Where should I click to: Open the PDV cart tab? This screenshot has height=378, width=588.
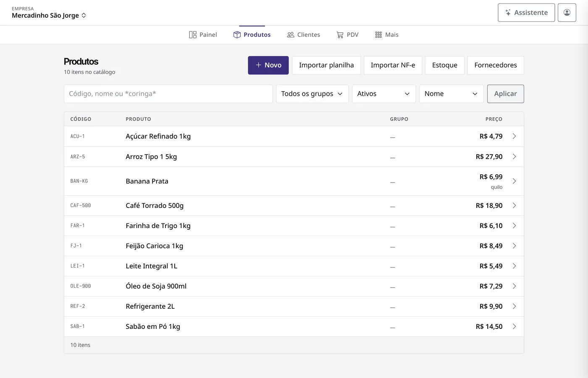tap(347, 35)
